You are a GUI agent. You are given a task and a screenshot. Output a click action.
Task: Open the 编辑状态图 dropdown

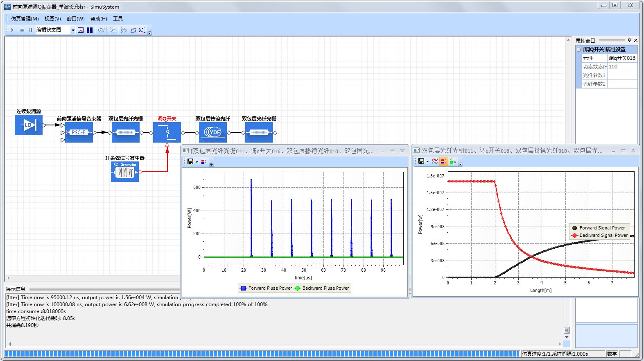73,30
